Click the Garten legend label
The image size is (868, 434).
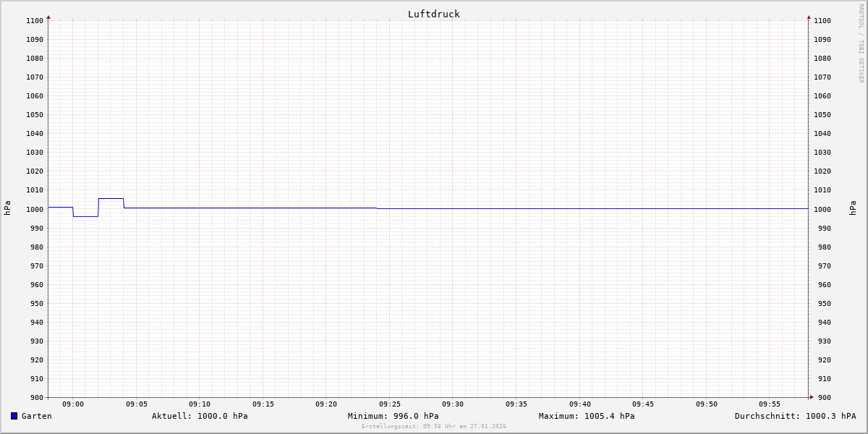(x=37, y=416)
